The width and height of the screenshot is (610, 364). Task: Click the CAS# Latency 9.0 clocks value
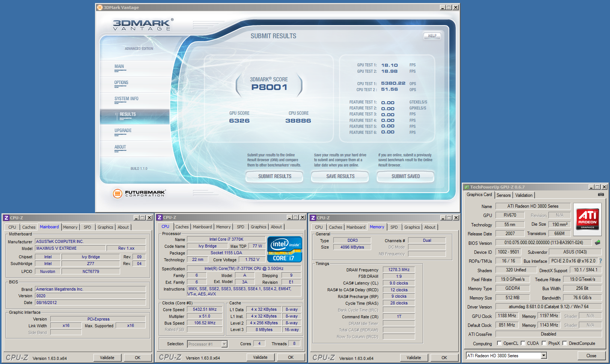tap(399, 283)
